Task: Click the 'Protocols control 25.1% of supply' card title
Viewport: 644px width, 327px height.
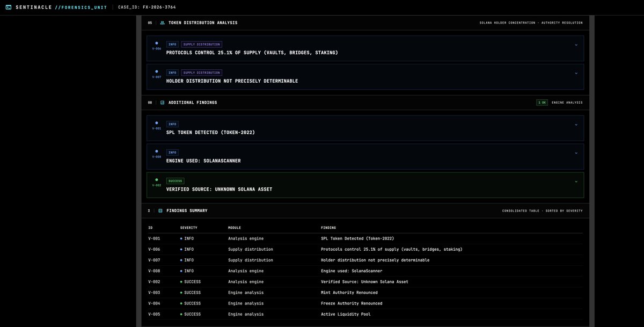Action: click(252, 53)
